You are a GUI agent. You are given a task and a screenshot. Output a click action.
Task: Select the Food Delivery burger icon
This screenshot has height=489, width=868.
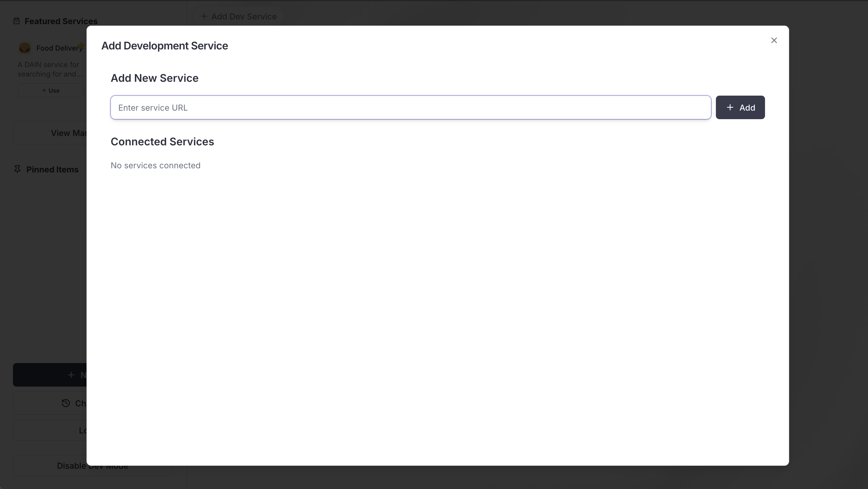tap(25, 48)
